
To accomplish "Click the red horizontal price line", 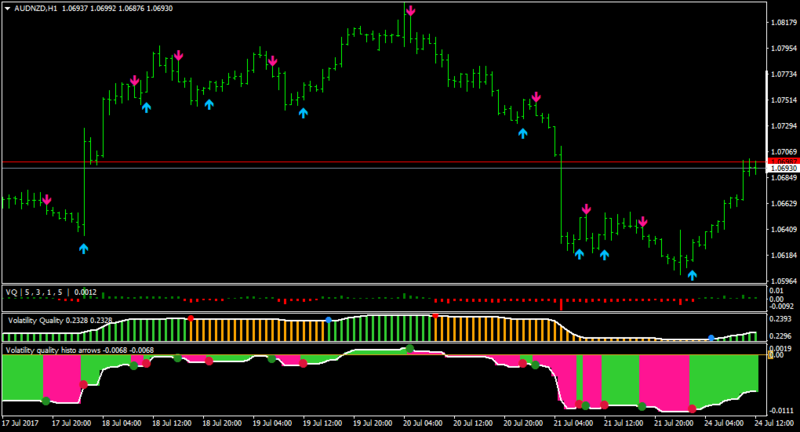I will coord(384,162).
